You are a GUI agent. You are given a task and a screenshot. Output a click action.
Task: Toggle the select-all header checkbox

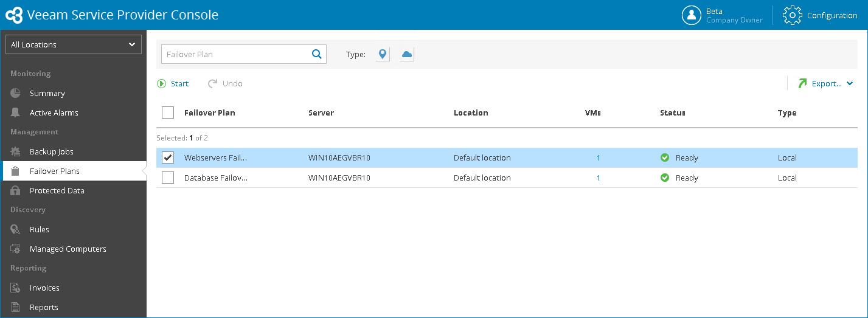tap(168, 112)
